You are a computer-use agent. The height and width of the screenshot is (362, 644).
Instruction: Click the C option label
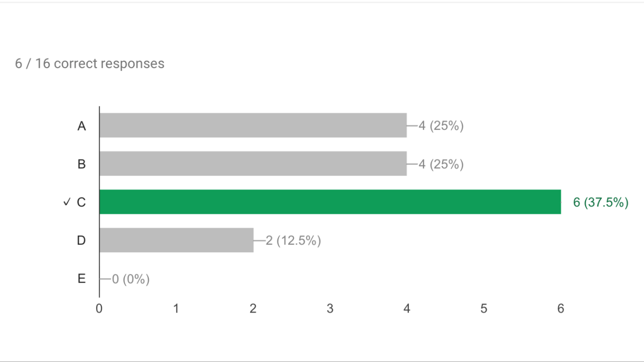(x=82, y=202)
